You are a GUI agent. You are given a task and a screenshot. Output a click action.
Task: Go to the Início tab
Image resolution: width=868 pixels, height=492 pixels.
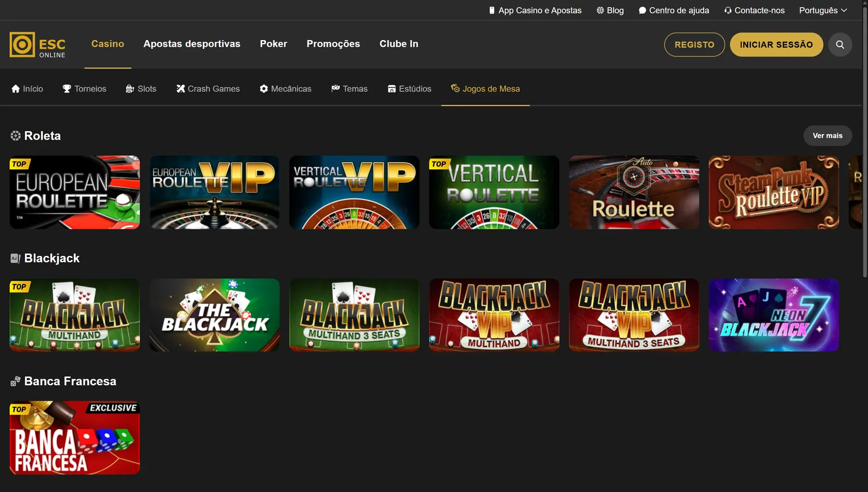coord(27,88)
